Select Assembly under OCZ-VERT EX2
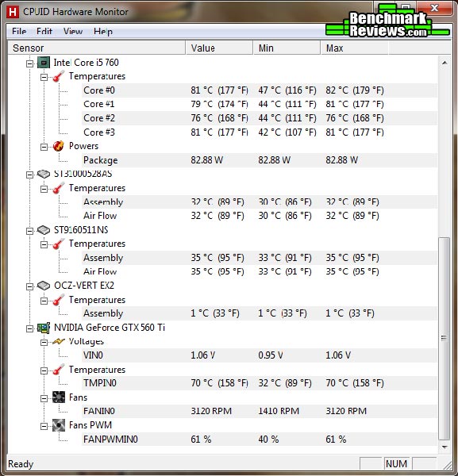458x476 pixels. click(260, 313)
